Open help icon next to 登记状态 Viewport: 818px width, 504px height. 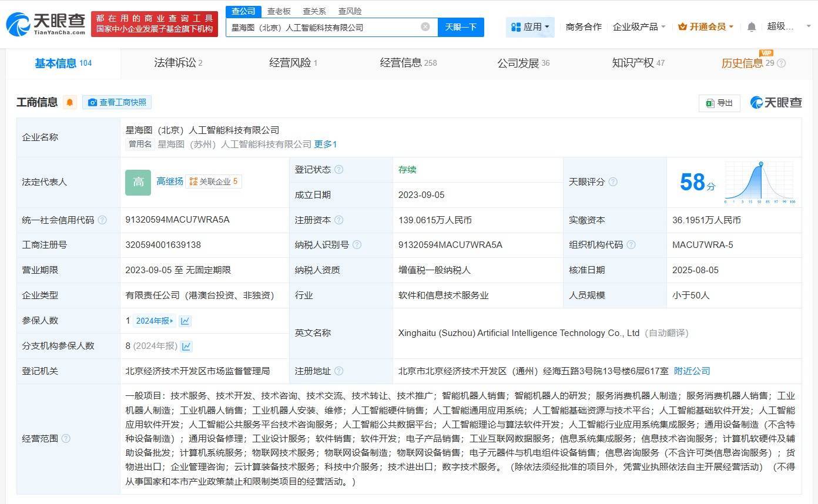click(x=338, y=170)
